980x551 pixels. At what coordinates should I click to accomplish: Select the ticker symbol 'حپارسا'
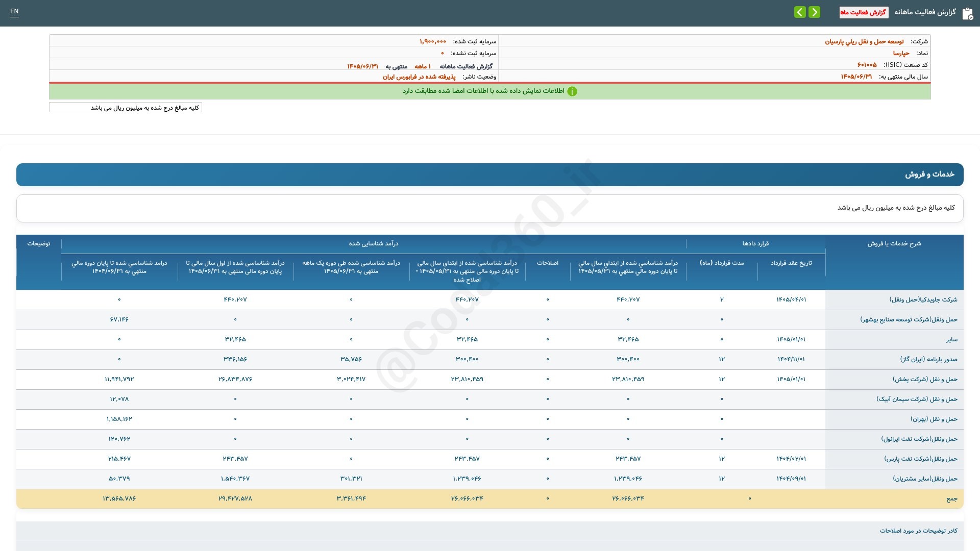click(x=901, y=53)
